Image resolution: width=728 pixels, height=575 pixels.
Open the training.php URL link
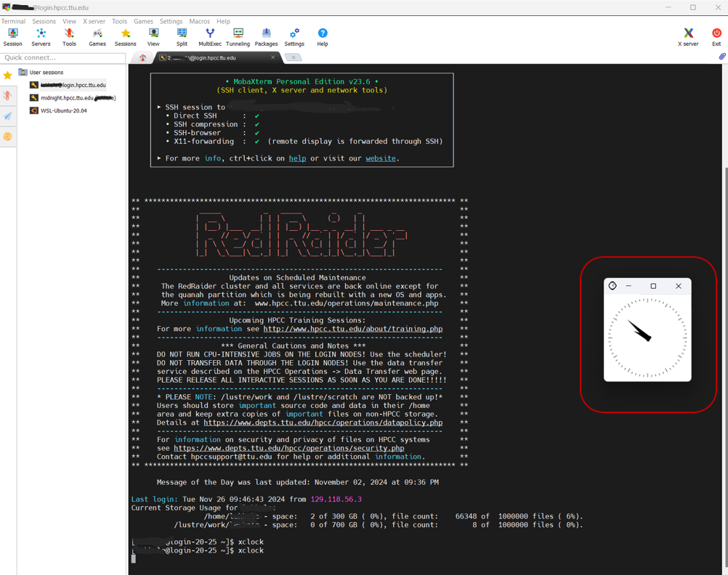pos(353,329)
